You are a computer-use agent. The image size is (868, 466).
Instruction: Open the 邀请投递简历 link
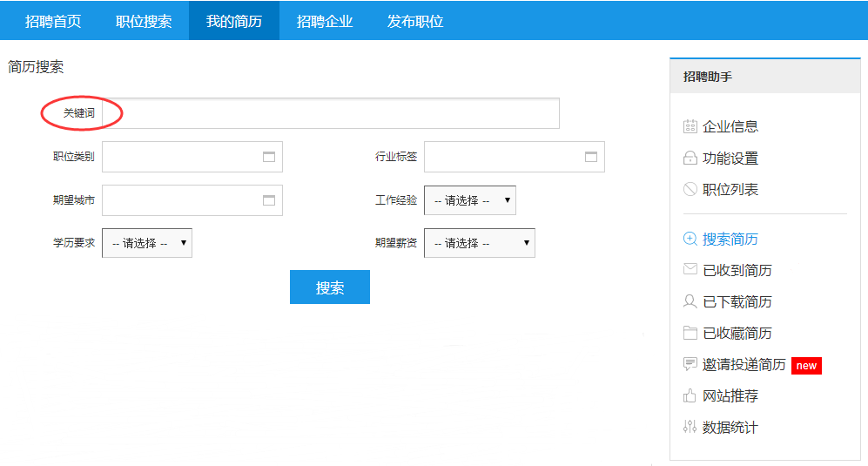[744, 365]
